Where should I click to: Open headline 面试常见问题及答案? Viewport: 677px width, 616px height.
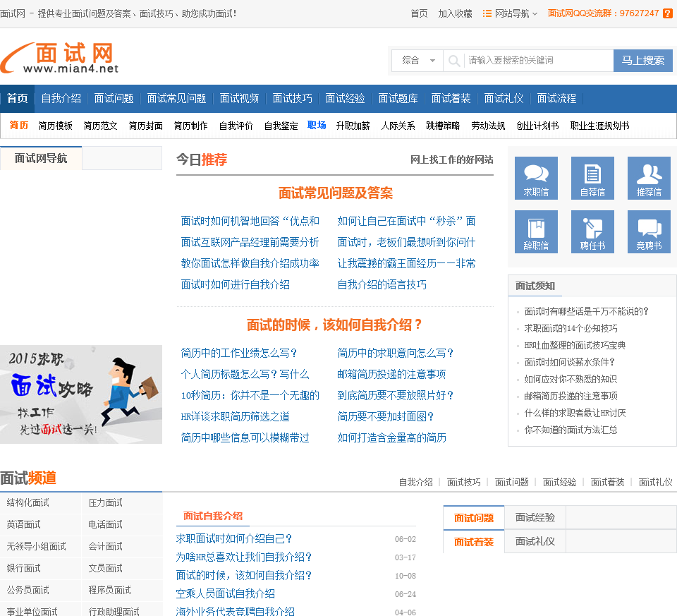coord(336,193)
